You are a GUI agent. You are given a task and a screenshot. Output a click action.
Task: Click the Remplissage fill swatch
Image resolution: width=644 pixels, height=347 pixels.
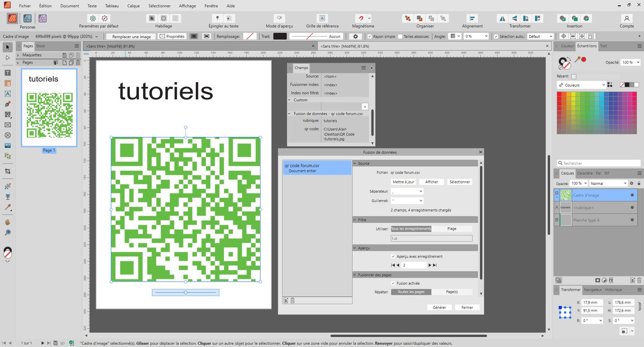(x=250, y=36)
